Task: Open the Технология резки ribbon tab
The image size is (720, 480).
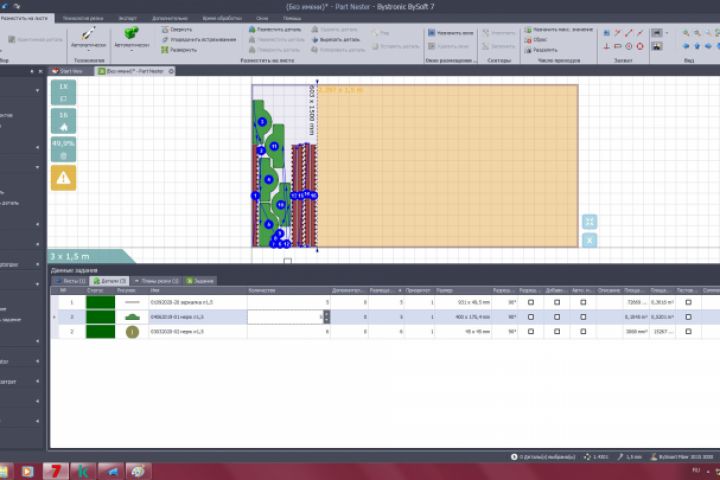Action: pos(83,18)
